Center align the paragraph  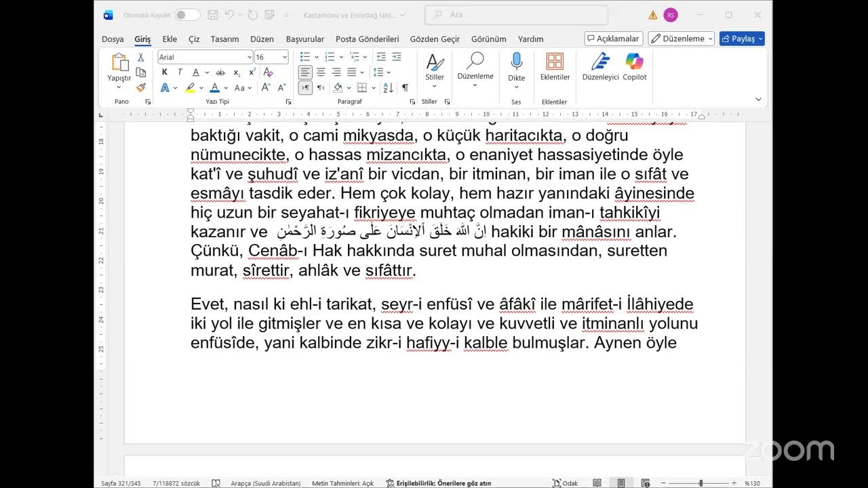[321, 73]
